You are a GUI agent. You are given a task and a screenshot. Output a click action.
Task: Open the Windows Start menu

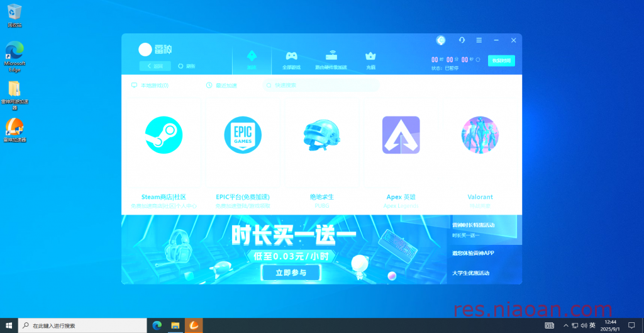[x=9, y=325]
